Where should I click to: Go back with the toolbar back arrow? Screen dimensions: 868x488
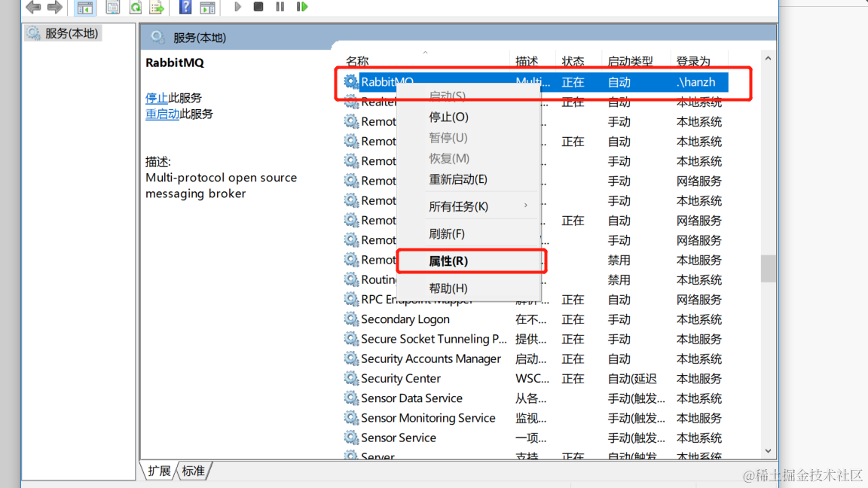point(33,7)
